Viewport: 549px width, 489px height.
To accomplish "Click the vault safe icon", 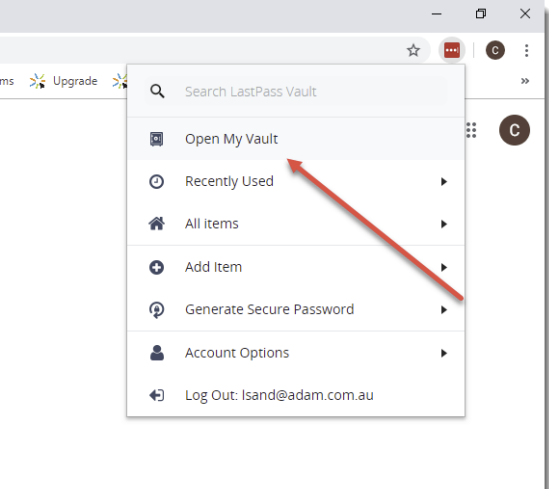I will [x=156, y=139].
